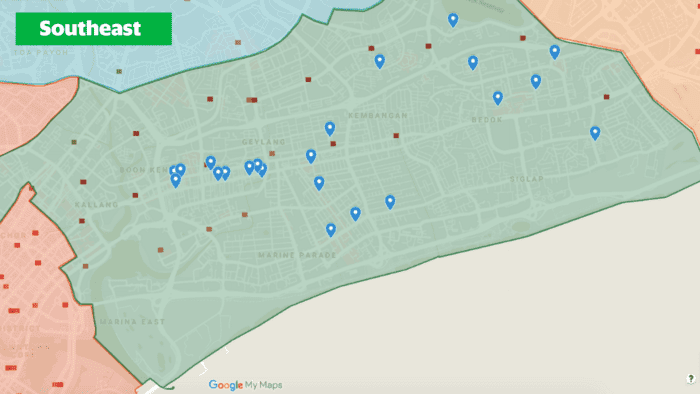The image size is (700, 394).
Task: Select the red square marker east of Bedok
Action: pos(606,97)
